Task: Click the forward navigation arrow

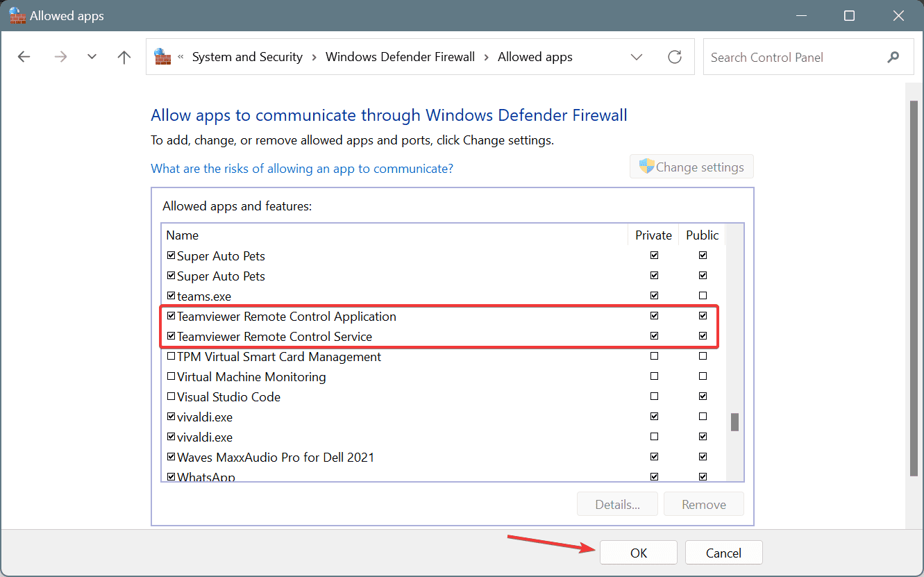Action: coord(60,57)
